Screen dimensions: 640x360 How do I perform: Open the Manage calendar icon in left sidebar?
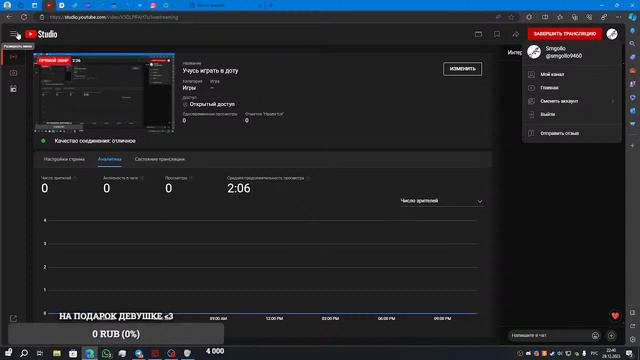click(13, 89)
